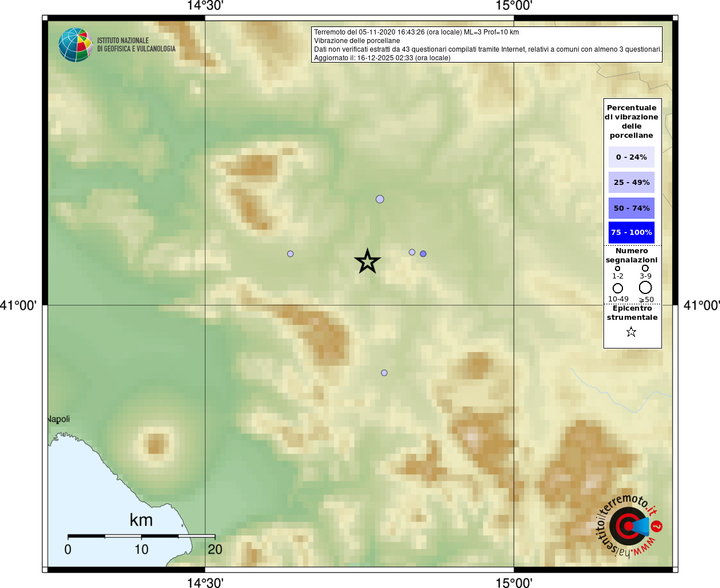Click the 'Aggiornato il: 16-12-2025' line

pos(382,58)
